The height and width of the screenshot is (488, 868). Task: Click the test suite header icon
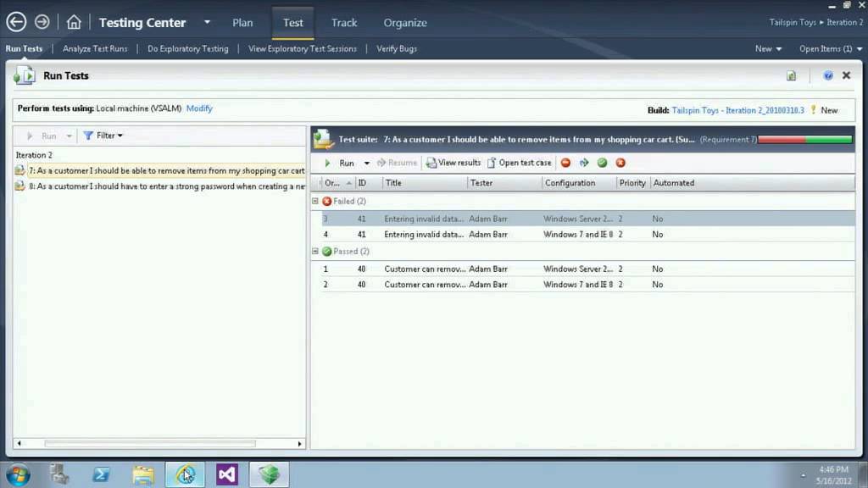(x=323, y=140)
